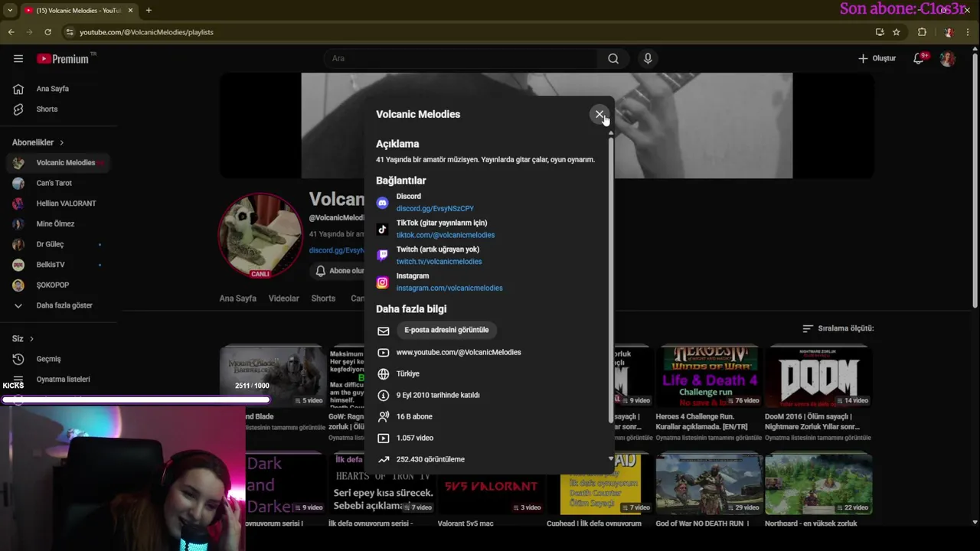Click the Türkiye country entry
980x551 pixels.
pyautogui.click(x=408, y=374)
